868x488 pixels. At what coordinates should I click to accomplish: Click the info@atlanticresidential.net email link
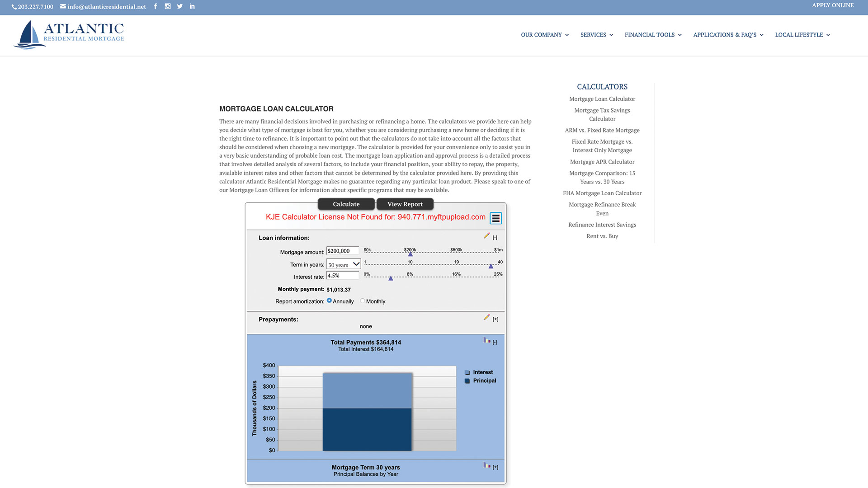(x=103, y=7)
